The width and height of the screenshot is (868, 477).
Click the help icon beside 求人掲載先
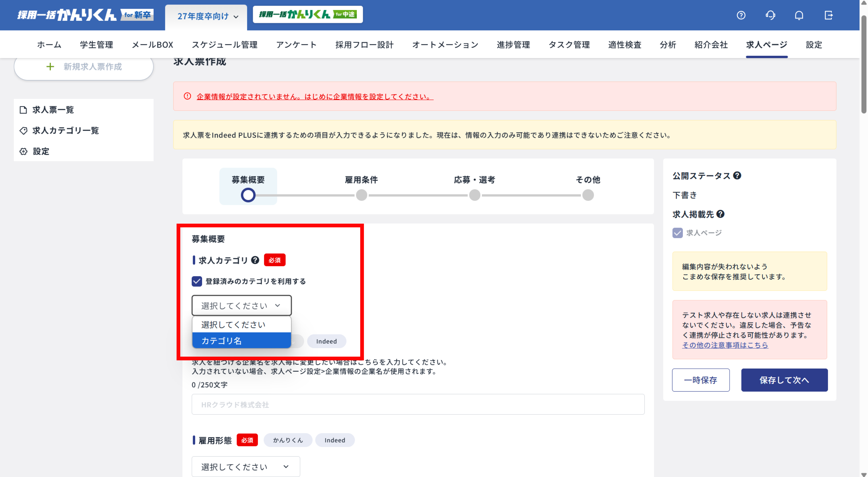(720, 214)
